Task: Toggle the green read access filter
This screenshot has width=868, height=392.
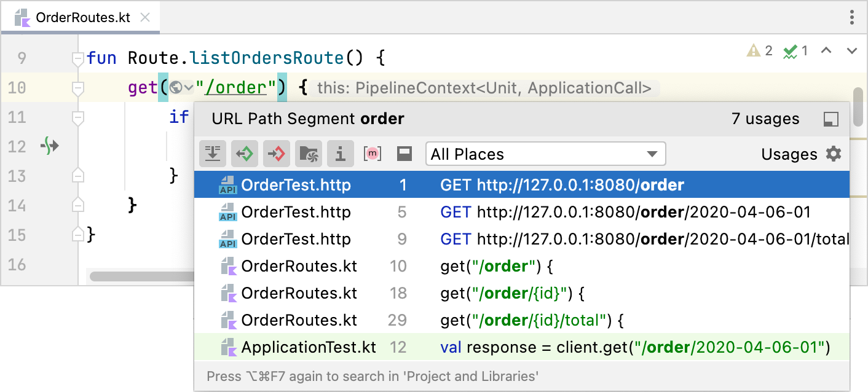Action: (245, 154)
